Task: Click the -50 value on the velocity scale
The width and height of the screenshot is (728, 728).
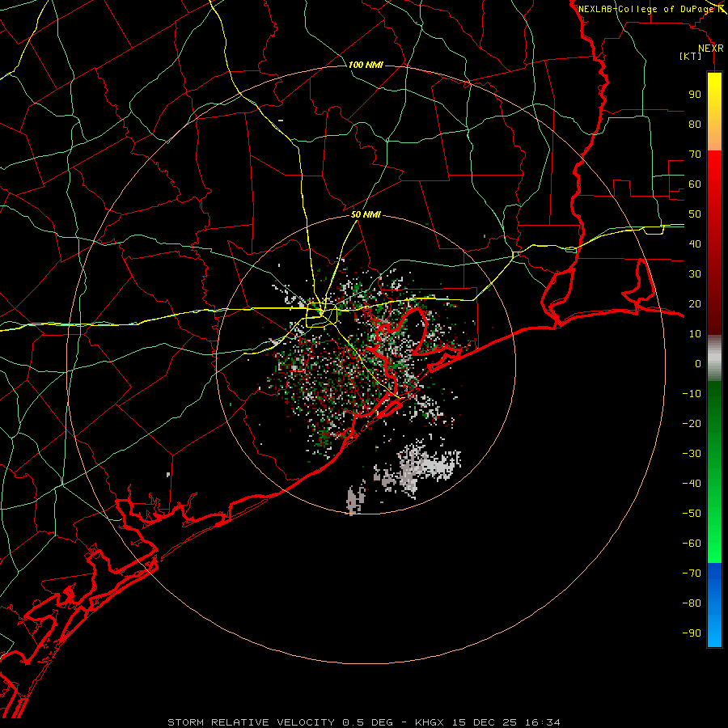Action: click(692, 514)
